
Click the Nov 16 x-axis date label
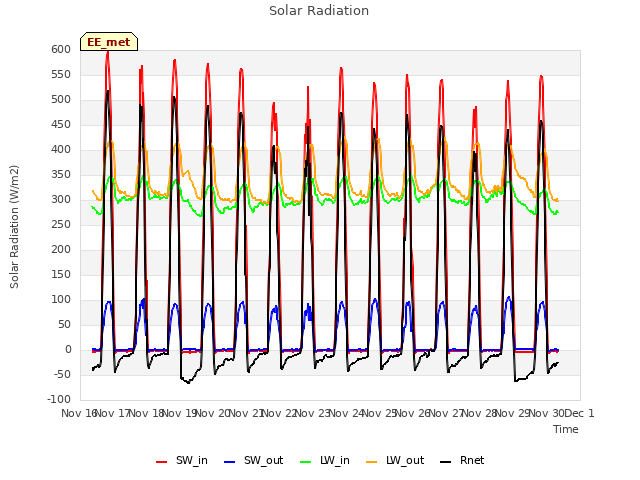click(78, 413)
